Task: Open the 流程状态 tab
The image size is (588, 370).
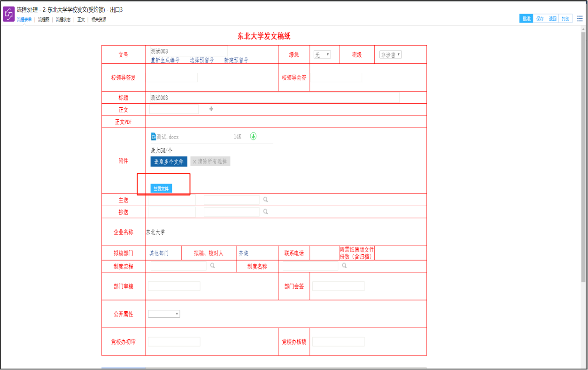Action: (x=63, y=20)
